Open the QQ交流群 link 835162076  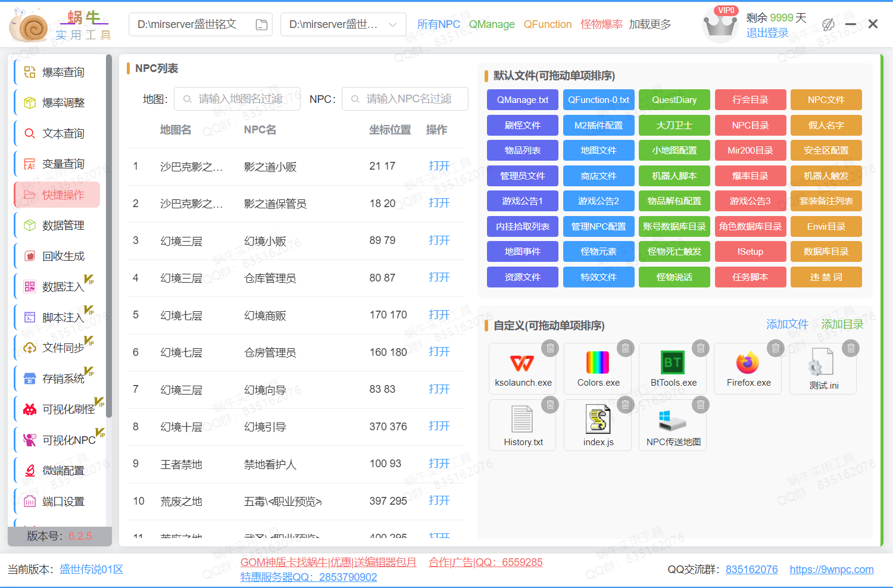[751, 570]
